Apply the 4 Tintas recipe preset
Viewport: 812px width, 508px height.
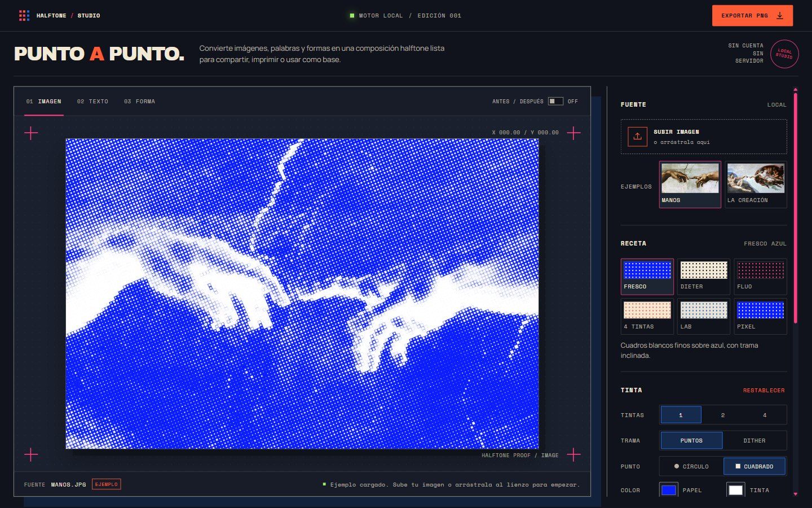647,317
